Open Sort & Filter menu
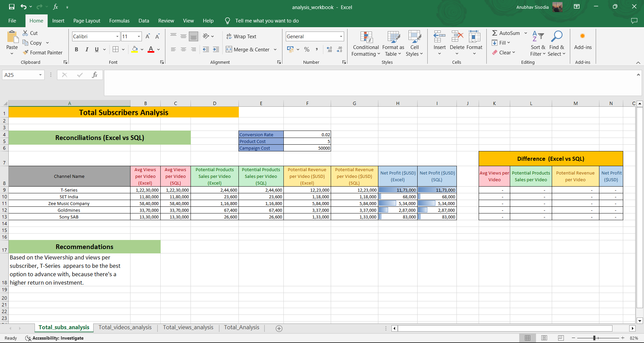644x343 pixels. [x=538, y=44]
